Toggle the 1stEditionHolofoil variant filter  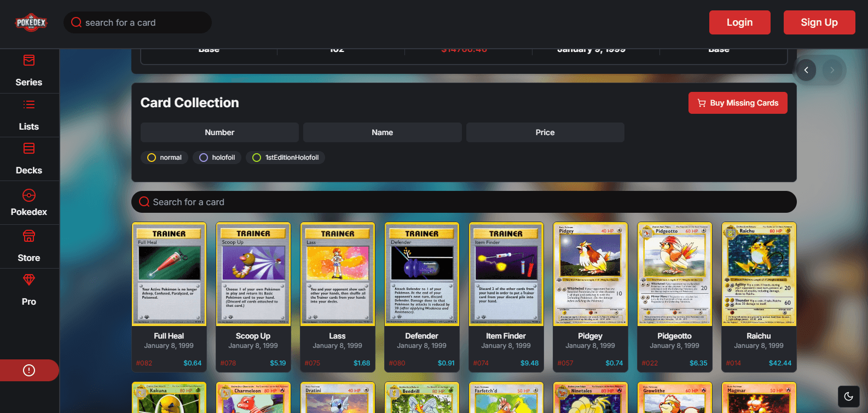pos(285,158)
